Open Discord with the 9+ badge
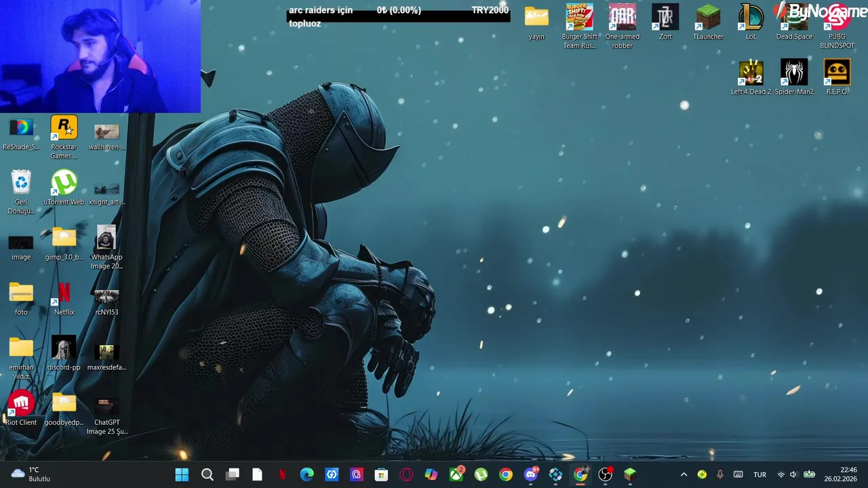Screen dimensions: 868x488 tap(531, 474)
